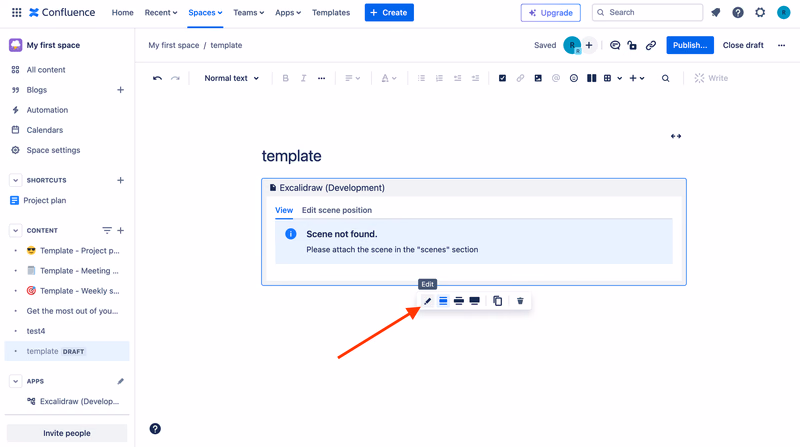Image resolution: width=800 pixels, height=447 pixels.
Task: Click the Edit pencil on the macro toolbar
Action: click(x=428, y=301)
